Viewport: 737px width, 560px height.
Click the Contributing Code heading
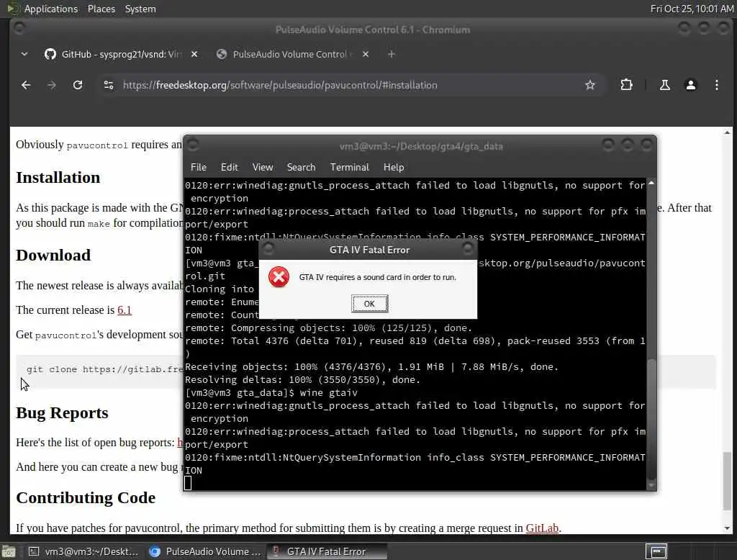[86, 498]
